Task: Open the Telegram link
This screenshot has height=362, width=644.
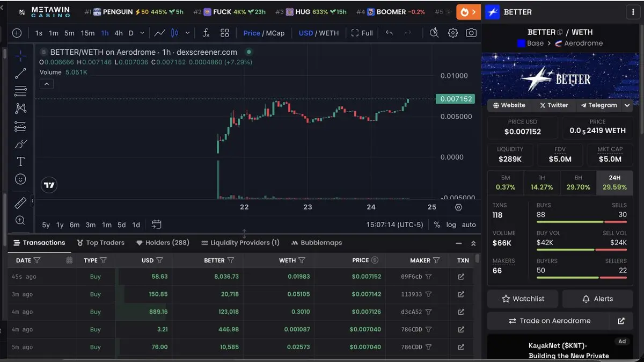Action: (x=599, y=105)
